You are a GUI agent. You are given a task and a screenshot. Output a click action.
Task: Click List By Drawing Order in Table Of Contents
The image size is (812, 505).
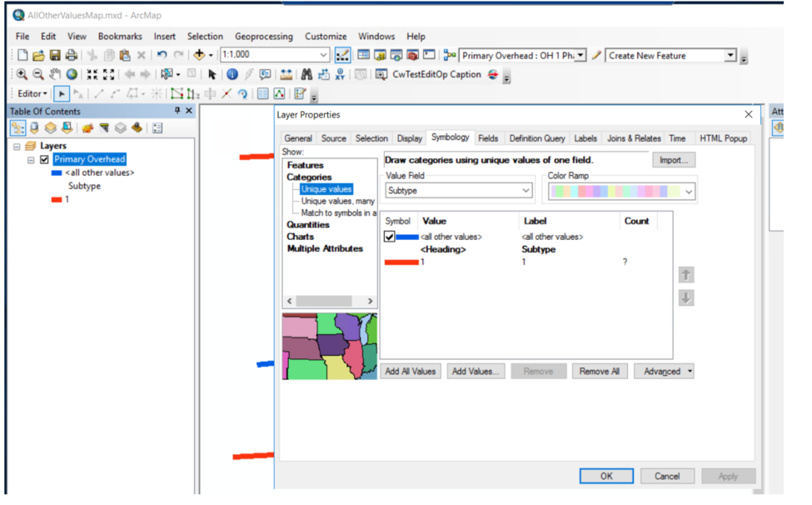(17, 127)
